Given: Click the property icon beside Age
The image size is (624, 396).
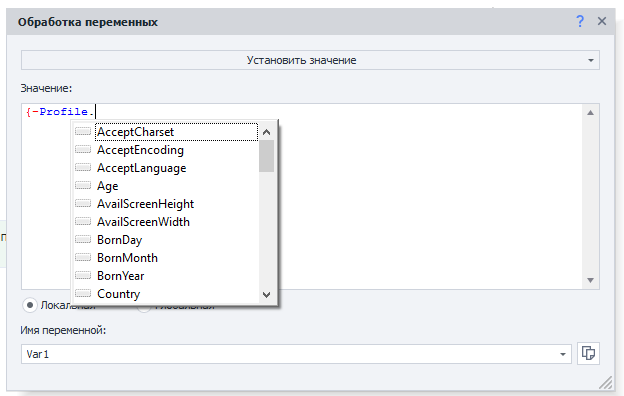Looking at the screenshot, I should (x=83, y=185).
